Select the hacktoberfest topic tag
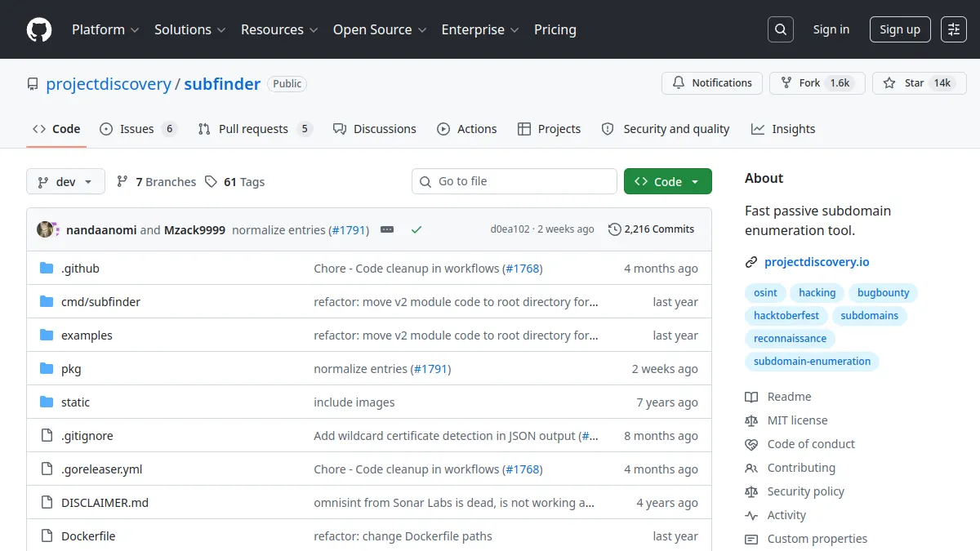Screen dimensions: 980x551 point(786,316)
